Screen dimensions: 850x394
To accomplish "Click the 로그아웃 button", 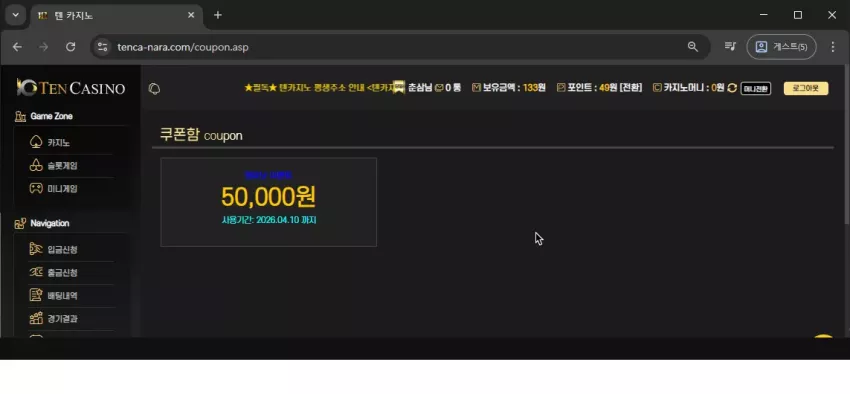I will pos(806,88).
